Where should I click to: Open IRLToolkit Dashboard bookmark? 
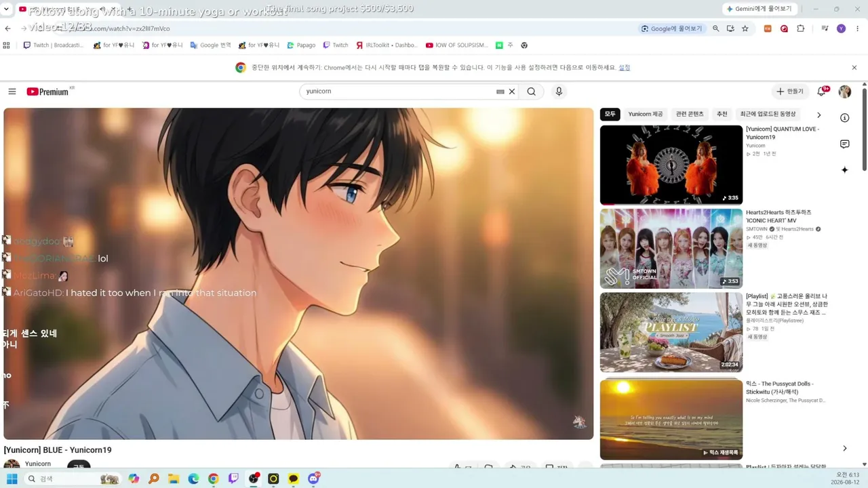pos(387,45)
